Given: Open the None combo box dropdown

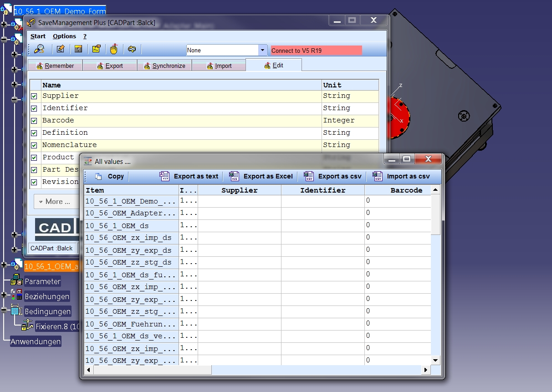Looking at the screenshot, I should coord(263,50).
